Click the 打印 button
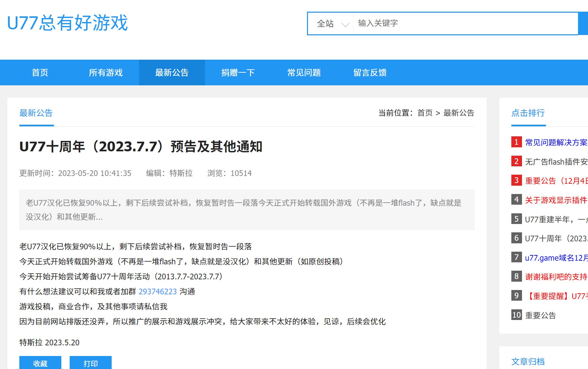This screenshot has height=369, width=588. point(91,363)
